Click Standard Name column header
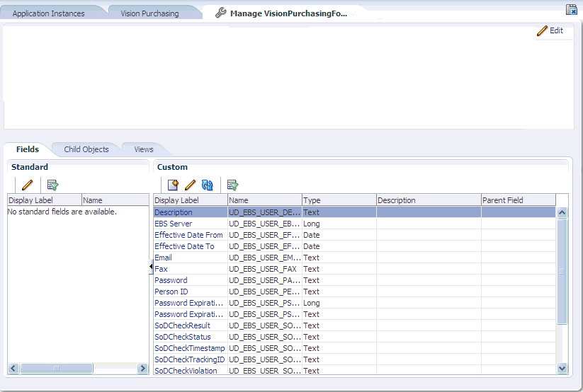Viewport: 583px width, 392px height. [x=115, y=200]
